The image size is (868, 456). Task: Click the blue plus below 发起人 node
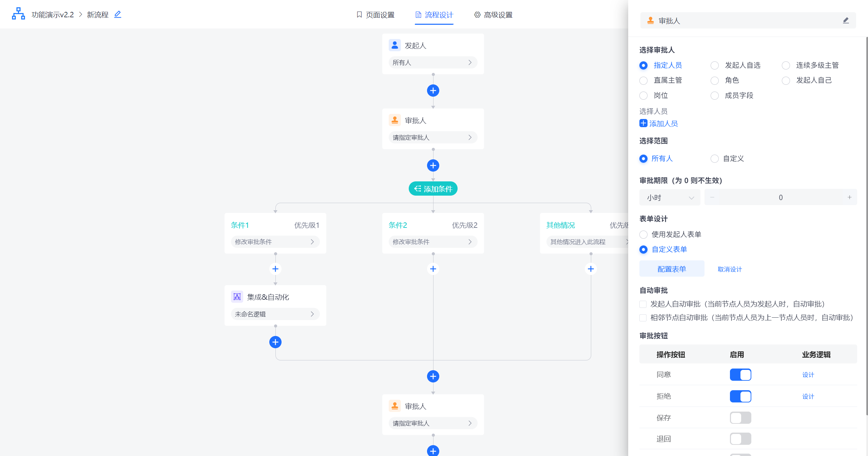pyautogui.click(x=433, y=91)
